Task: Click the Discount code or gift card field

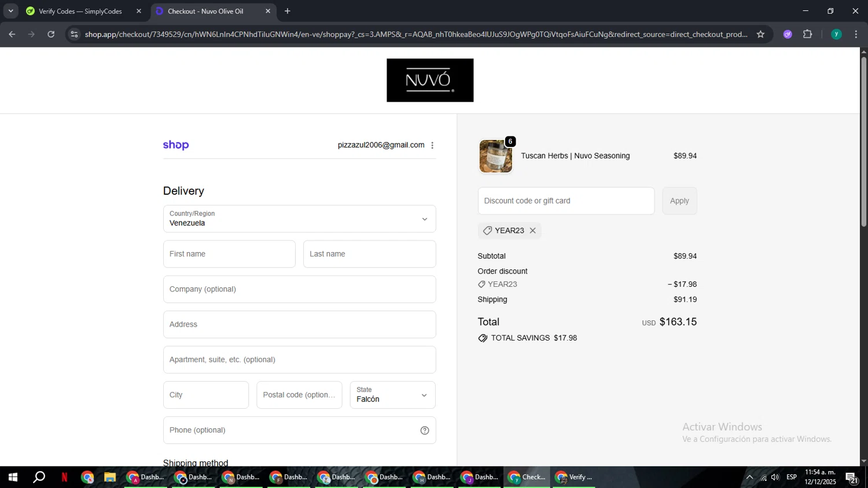Action: click(566, 201)
